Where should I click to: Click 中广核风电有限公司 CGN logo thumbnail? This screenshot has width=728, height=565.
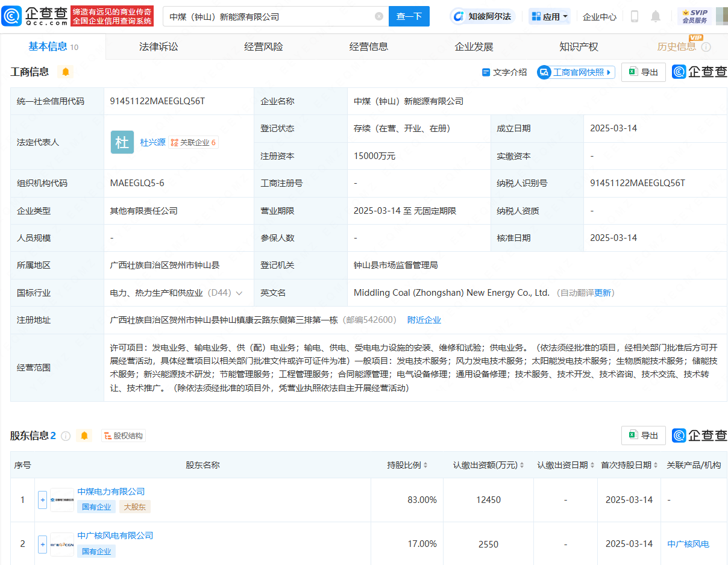tap(62, 544)
